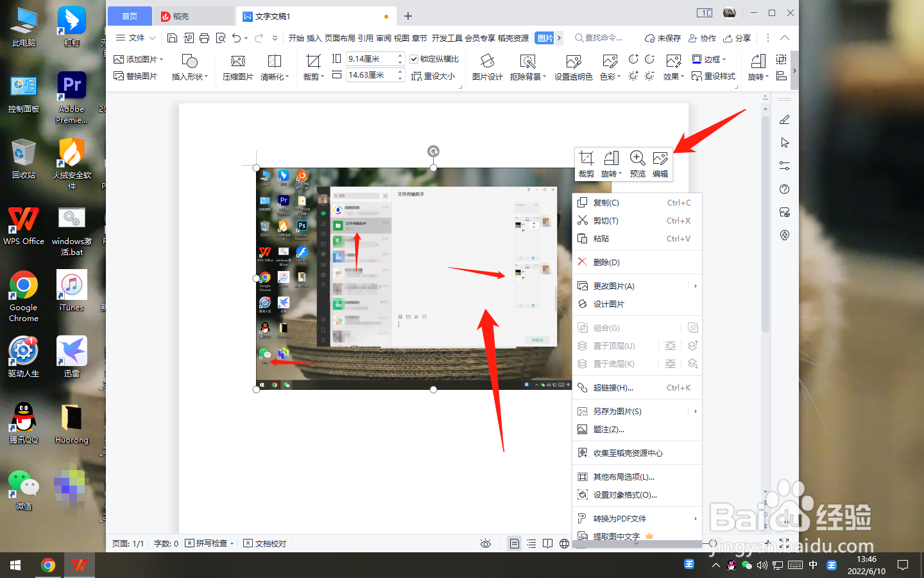Viewport: 924px width, 578px height.
Task: Click the pen icon in the right sidebar
Action: coord(784,119)
